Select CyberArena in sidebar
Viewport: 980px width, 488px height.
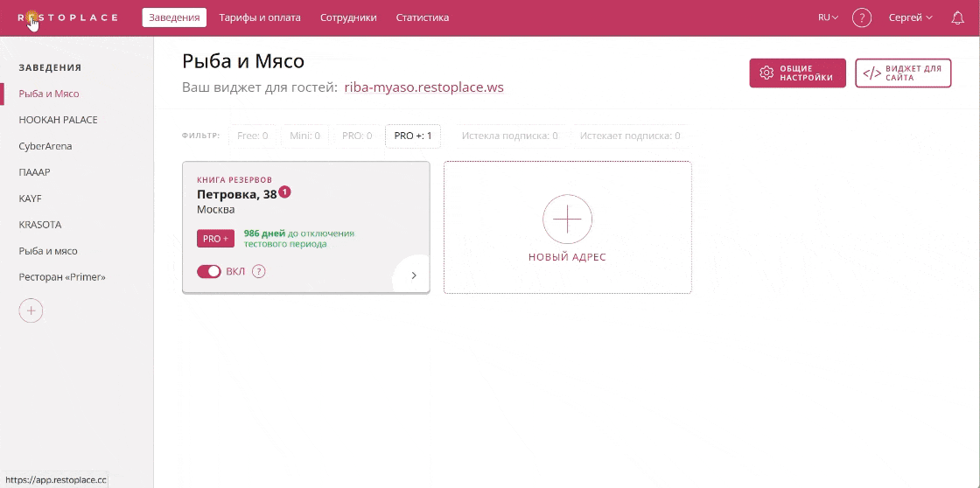click(45, 146)
